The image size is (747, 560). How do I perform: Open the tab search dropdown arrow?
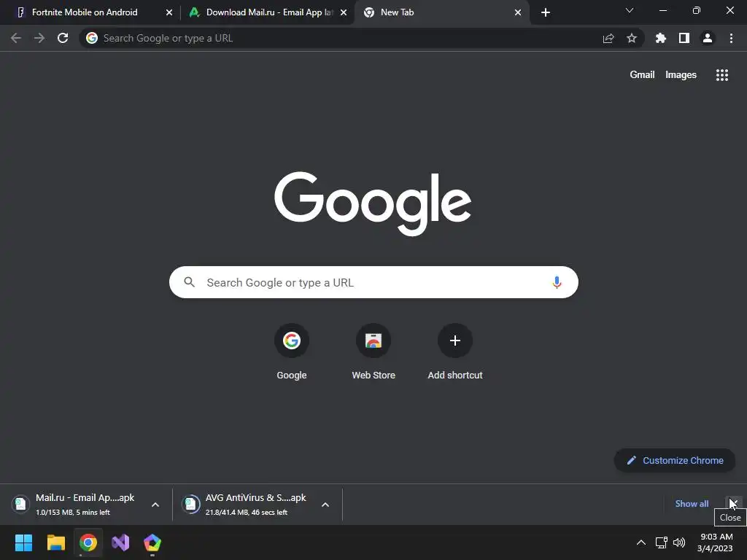[x=630, y=10]
